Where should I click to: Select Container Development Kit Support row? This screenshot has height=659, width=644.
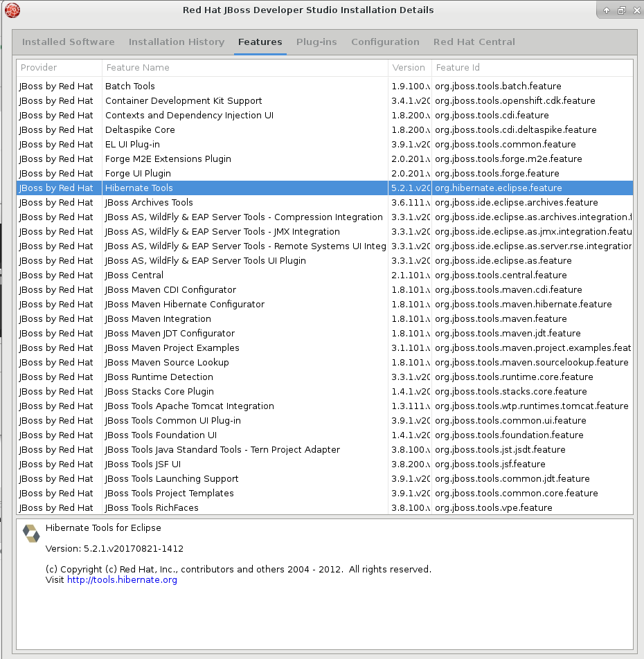[325, 101]
